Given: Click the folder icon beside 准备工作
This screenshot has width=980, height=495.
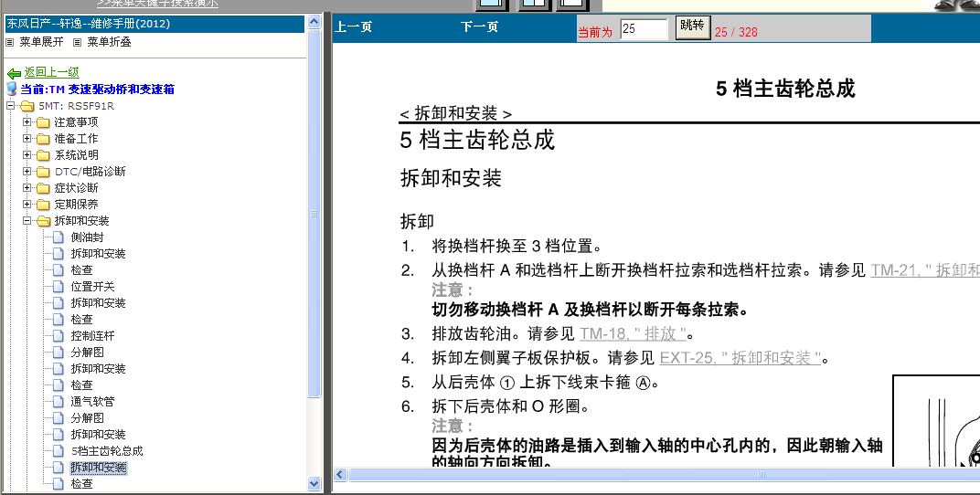Looking at the screenshot, I should pos(43,139).
